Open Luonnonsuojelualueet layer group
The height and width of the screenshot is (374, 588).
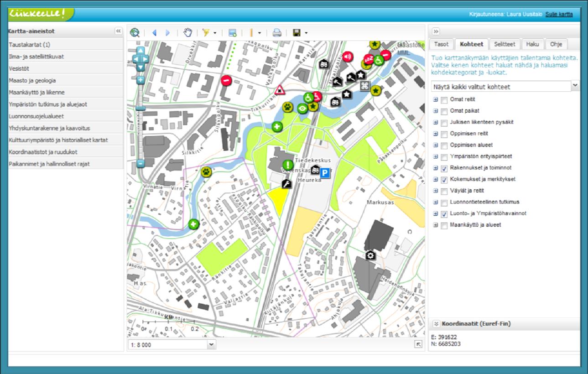66,116
